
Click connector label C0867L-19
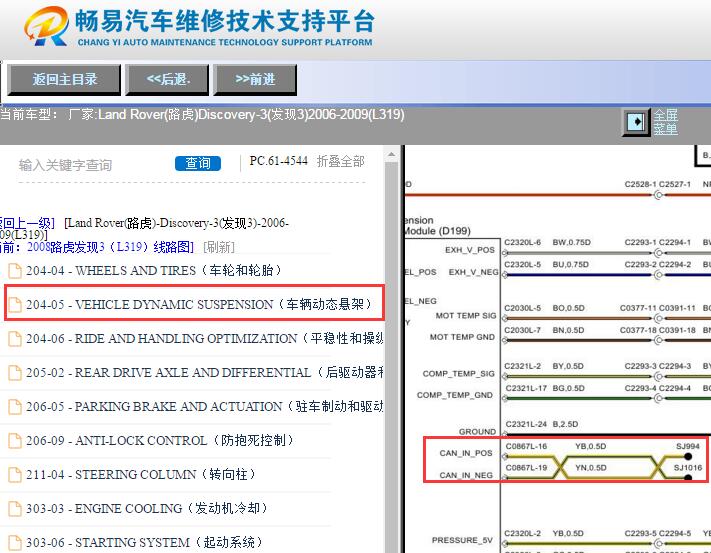click(526, 468)
